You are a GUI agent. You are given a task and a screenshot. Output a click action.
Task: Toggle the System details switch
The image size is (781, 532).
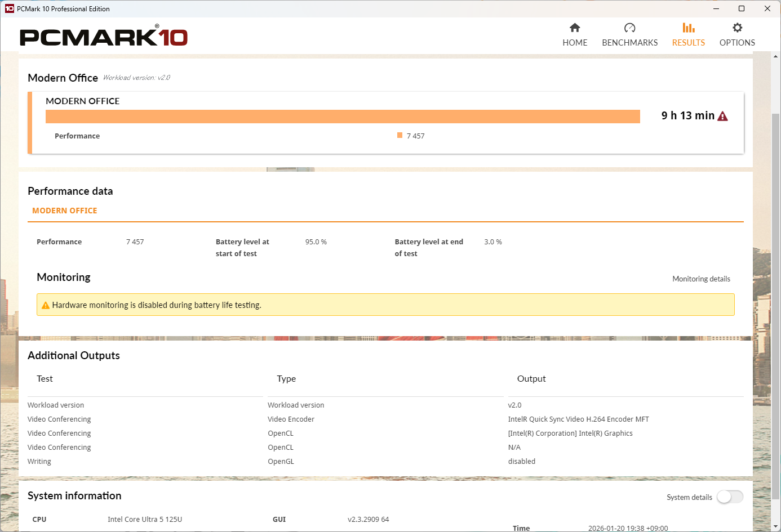click(730, 497)
